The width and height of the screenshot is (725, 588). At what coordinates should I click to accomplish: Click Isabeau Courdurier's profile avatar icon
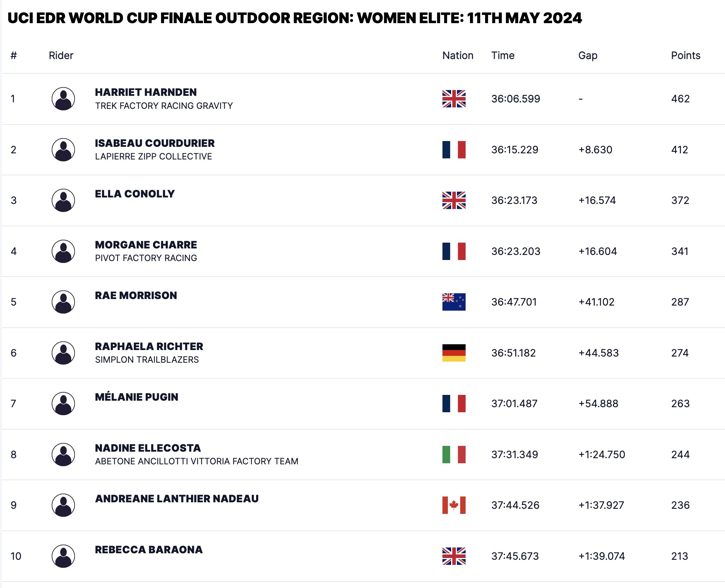click(x=63, y=150)
